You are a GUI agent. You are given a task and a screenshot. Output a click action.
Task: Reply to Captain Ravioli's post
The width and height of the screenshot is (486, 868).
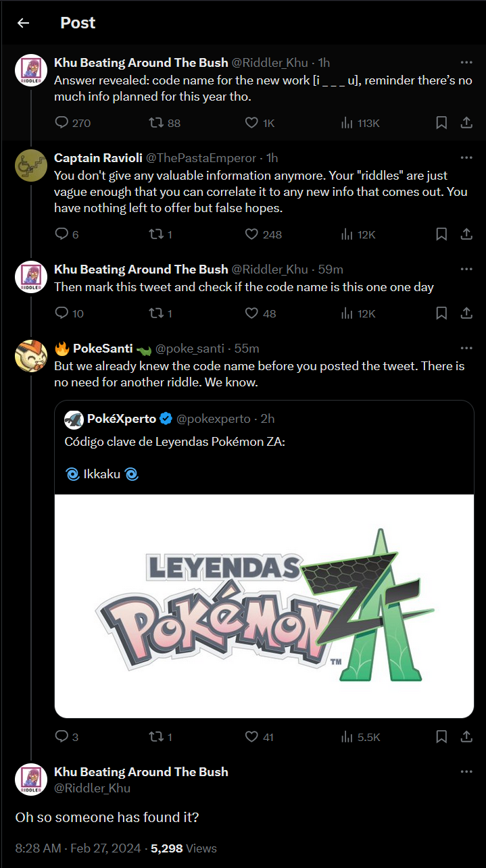(62, 234)
